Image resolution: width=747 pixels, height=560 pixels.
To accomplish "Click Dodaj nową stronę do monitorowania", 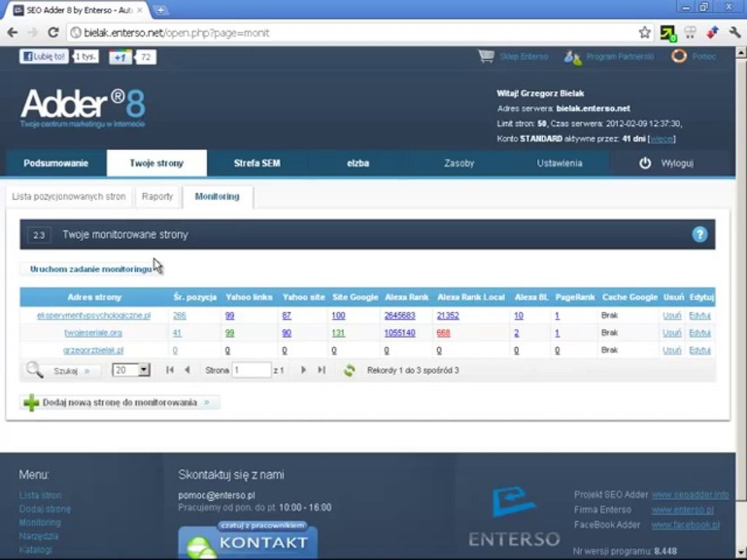I will pyautogui.click(x=120, y=402).
